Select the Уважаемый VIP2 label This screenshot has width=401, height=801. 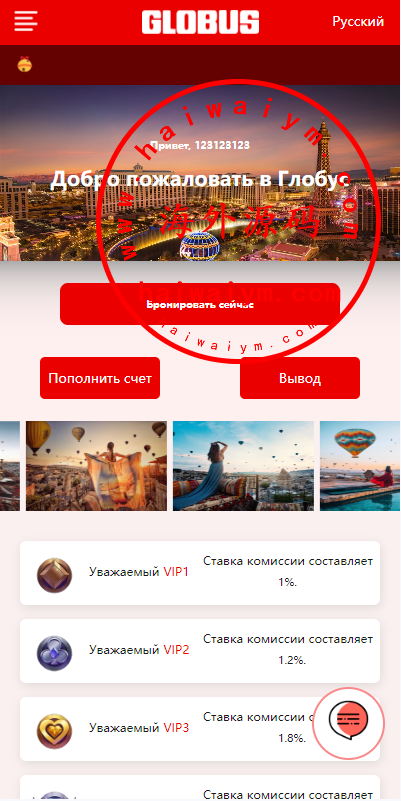click(139, 650)
